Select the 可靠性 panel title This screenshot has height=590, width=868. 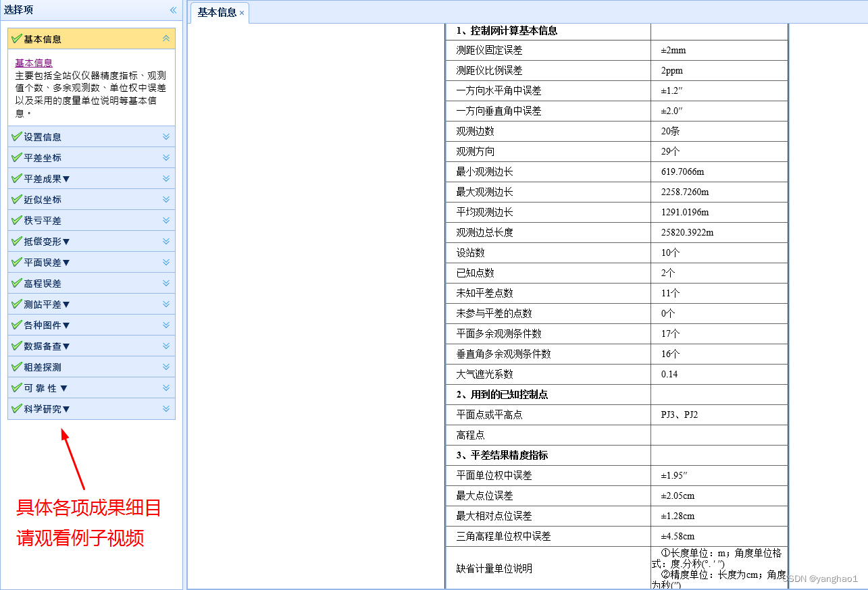46,388
